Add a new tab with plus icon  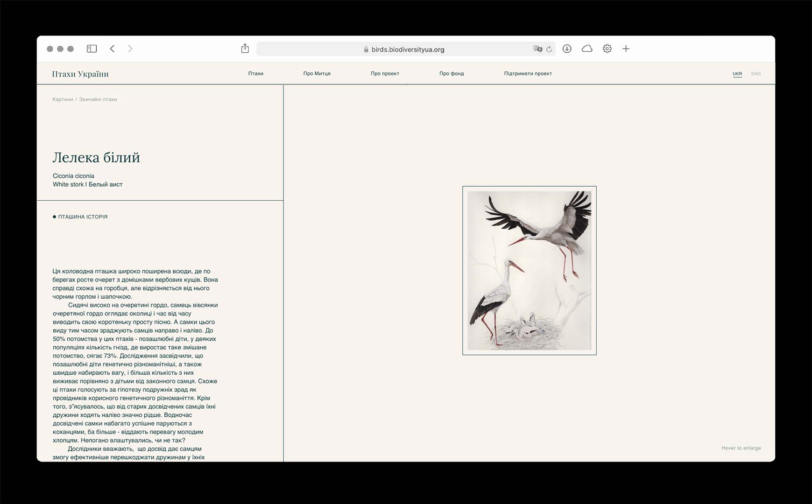(626, 49)
